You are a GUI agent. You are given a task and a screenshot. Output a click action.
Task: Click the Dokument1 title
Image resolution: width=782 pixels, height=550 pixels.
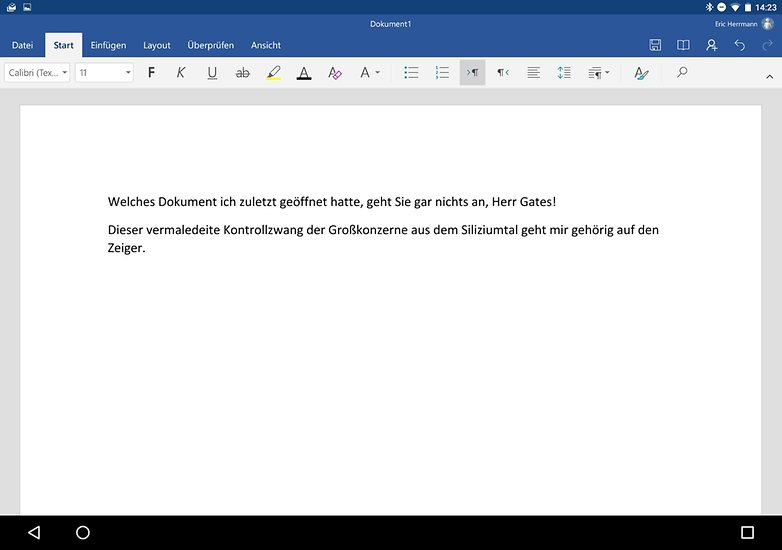tap(391, 24)
